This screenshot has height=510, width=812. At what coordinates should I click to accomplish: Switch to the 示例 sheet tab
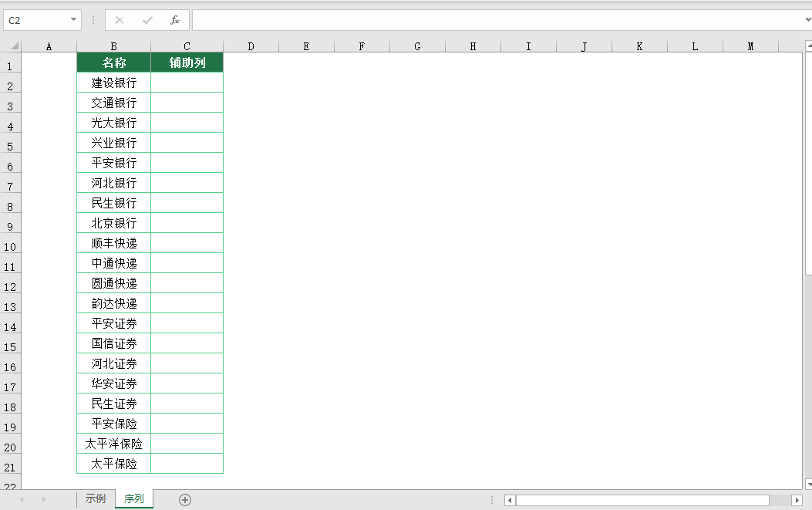click(x=96, y=498)
